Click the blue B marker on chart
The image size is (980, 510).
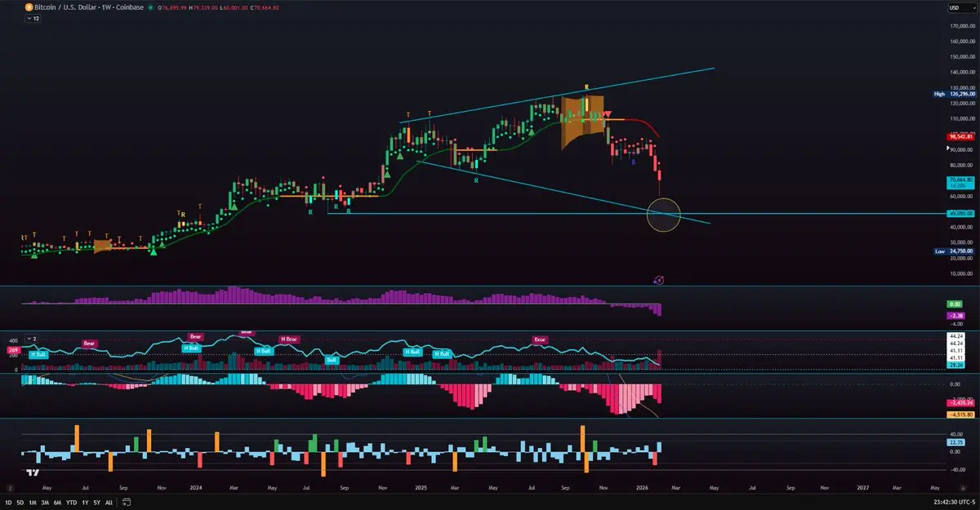pos(634,163)
